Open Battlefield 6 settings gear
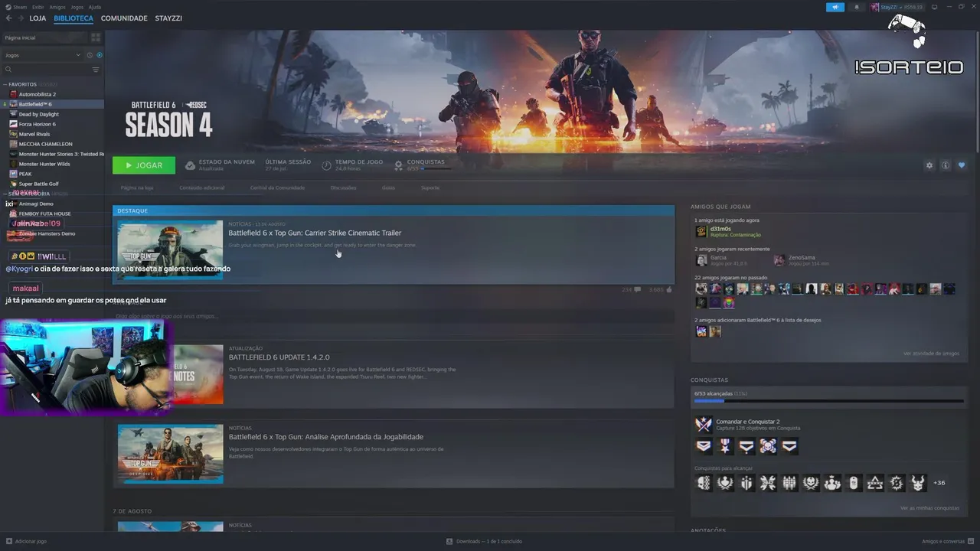This screenshot has height=551, width=980. tap(929, 165)
